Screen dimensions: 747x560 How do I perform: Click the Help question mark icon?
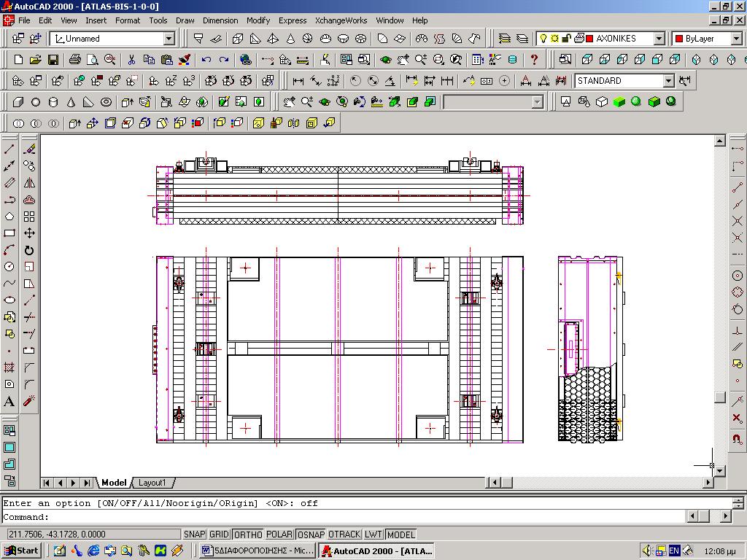(534, 60)
